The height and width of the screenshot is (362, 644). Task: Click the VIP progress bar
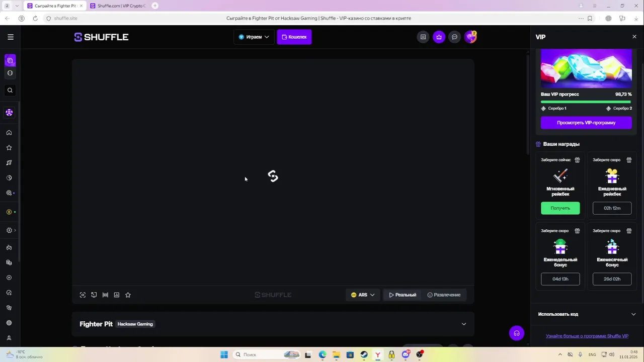586,102
